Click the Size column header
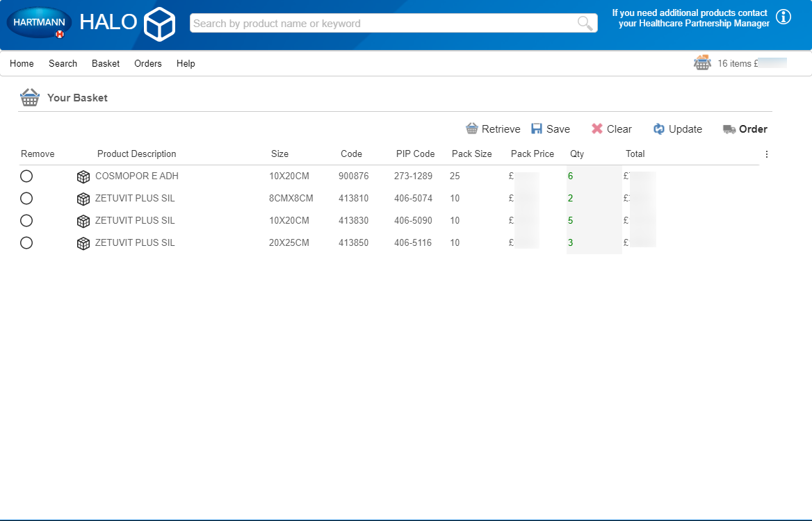This screenshot has height=521, width=812. pos(279,154)
